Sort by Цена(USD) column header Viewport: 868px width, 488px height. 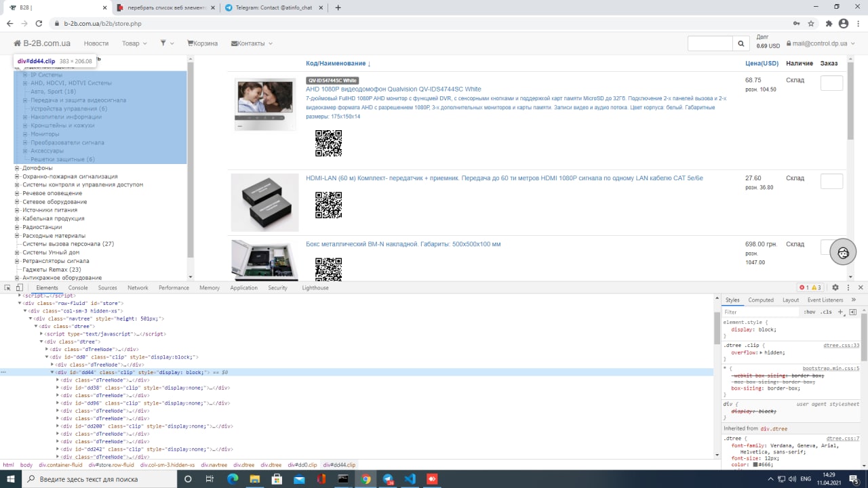[762, 63]
